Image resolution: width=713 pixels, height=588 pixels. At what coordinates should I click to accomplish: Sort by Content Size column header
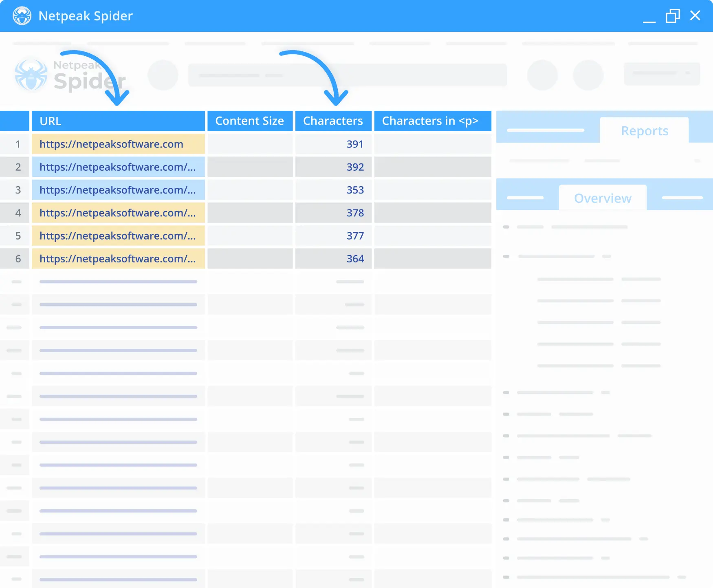pyautogui.click(x=250, y=121)
